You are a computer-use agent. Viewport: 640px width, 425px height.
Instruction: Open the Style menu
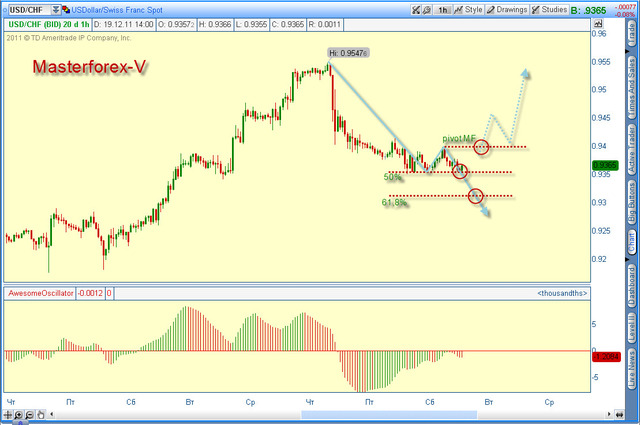pos(469,10)
